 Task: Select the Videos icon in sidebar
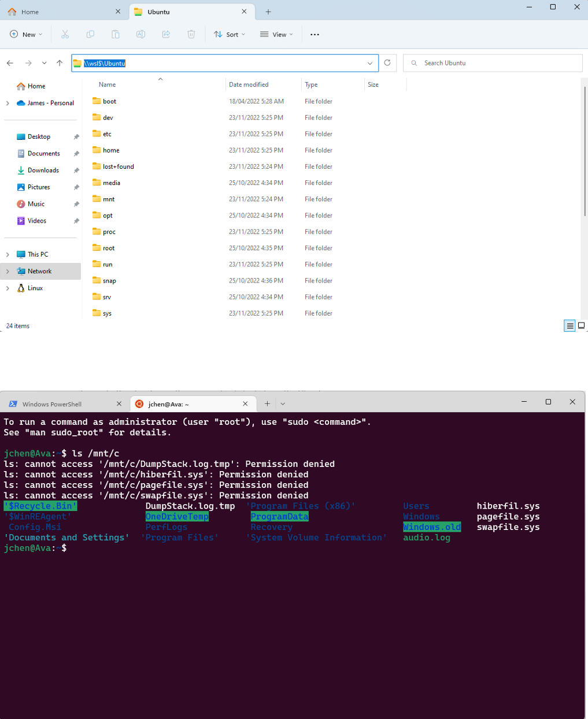[21, 221]
